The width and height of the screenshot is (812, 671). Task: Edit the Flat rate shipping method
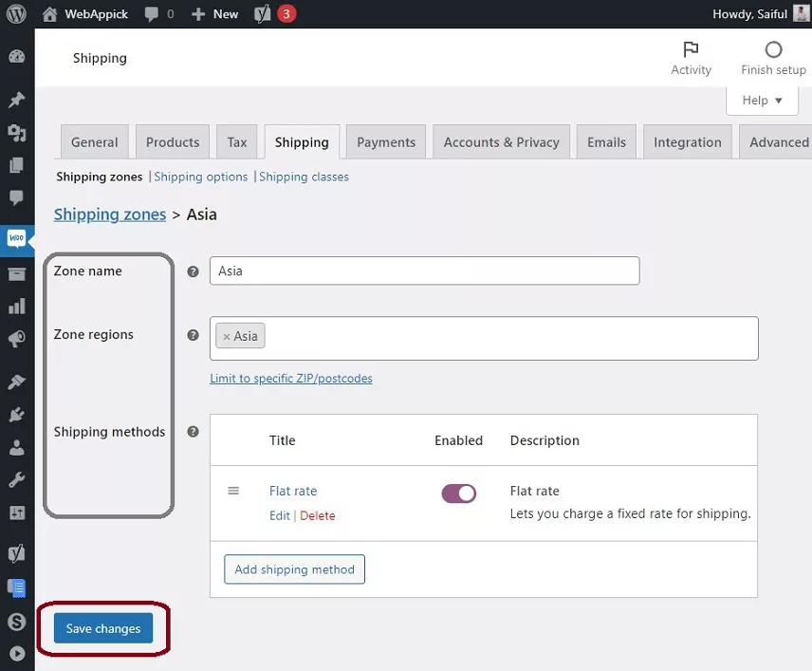coord(280,515)
